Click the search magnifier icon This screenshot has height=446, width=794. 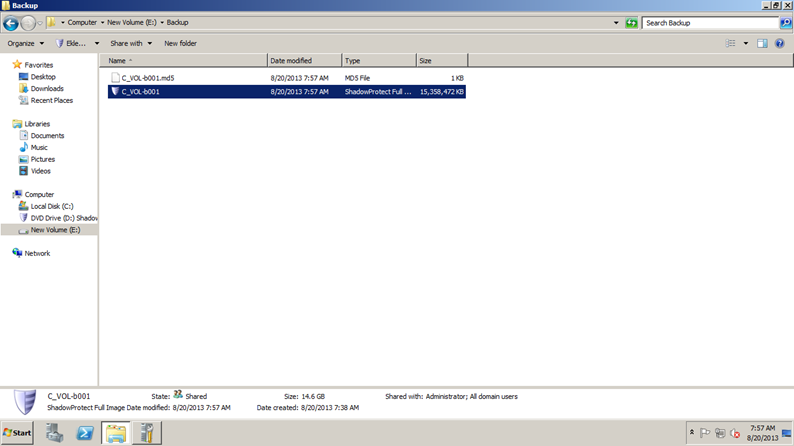785,23
